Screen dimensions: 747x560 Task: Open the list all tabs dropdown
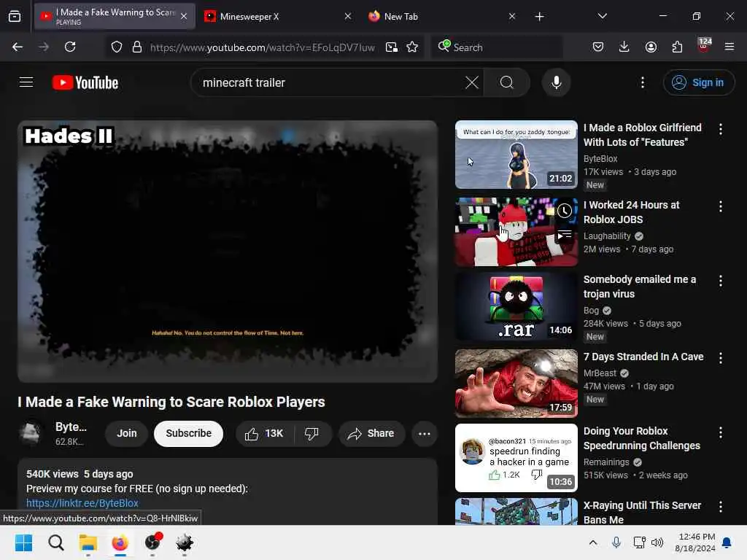[603, 16]
